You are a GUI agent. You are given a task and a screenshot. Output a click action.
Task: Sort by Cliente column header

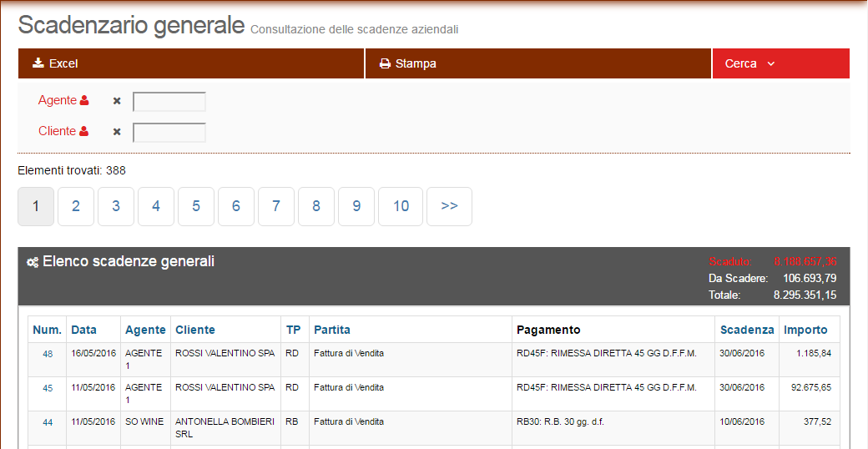[x=195, y=330]
